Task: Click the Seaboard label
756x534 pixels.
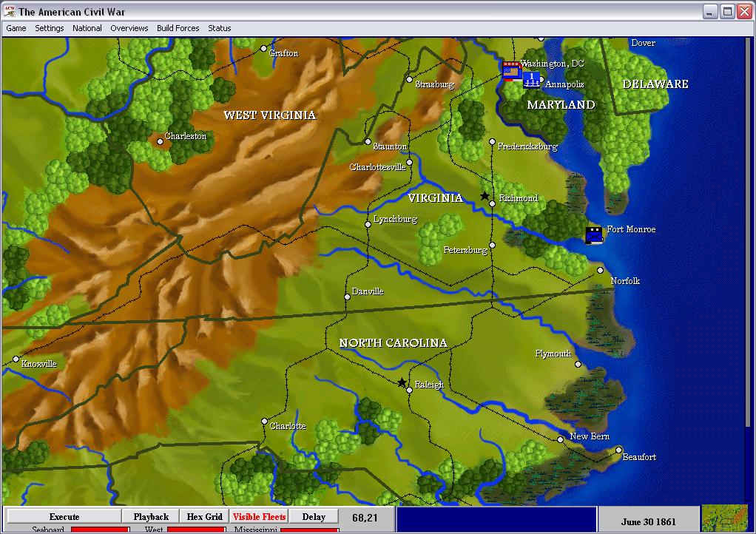Action: (x=48, y=530)
